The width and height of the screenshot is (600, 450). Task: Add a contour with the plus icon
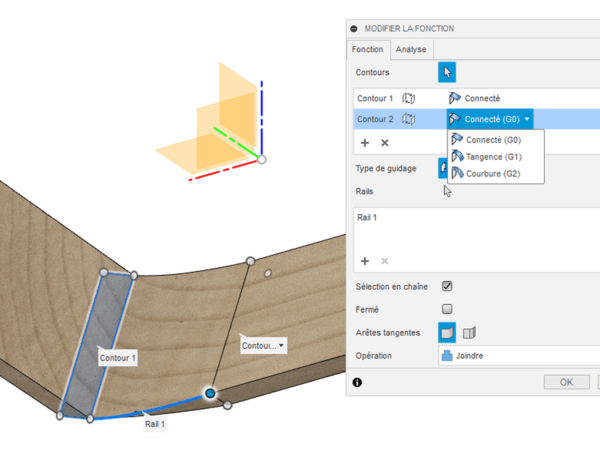point(365,143)
